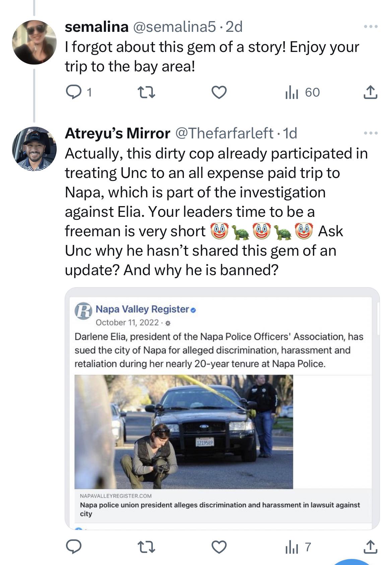Share Atreyu's Mirror tweet

[370, 547]
